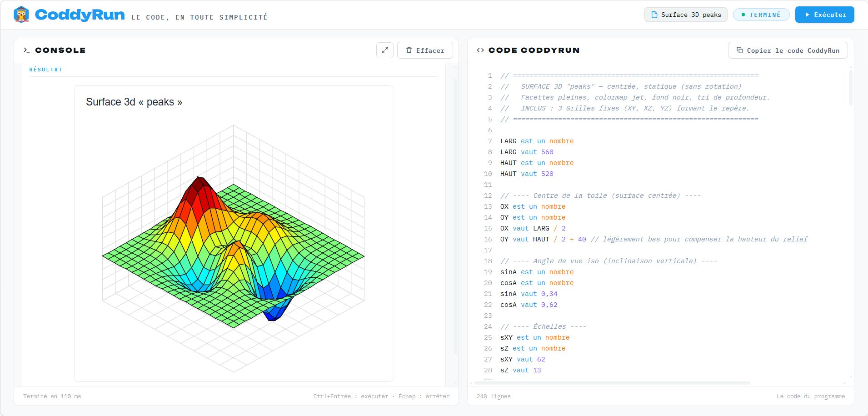Click comment 'Centre de la toile' line 12
This screenshot has width=868, height=416.
point(600,195)
